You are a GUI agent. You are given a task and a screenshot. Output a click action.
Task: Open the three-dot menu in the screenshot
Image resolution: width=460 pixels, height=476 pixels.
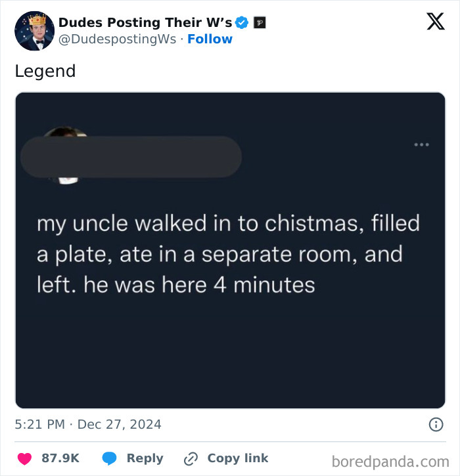pyautogui.click(x=421, y=144)
